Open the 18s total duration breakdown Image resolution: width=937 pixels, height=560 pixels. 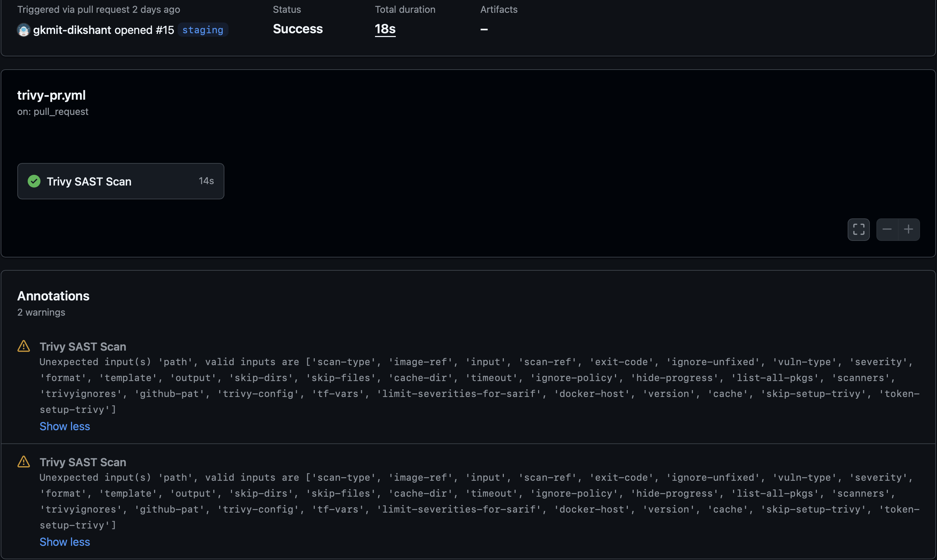click(x=385, y=29)
